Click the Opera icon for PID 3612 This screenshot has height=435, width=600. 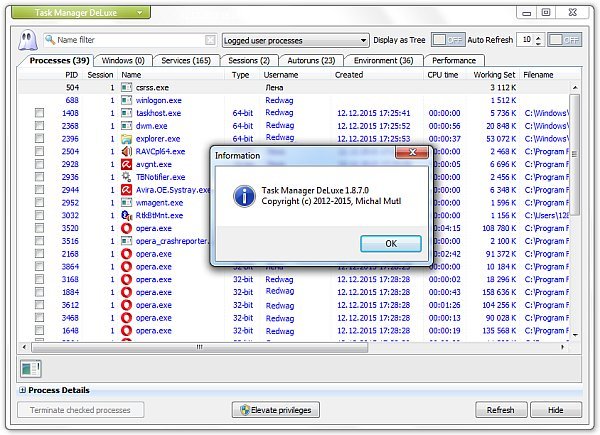click(x=126, y=305)
